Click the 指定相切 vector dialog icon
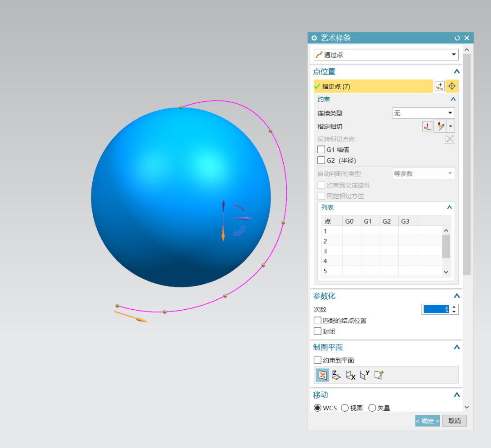The height and width of the screenshot is (448, 491). [427, 126]
